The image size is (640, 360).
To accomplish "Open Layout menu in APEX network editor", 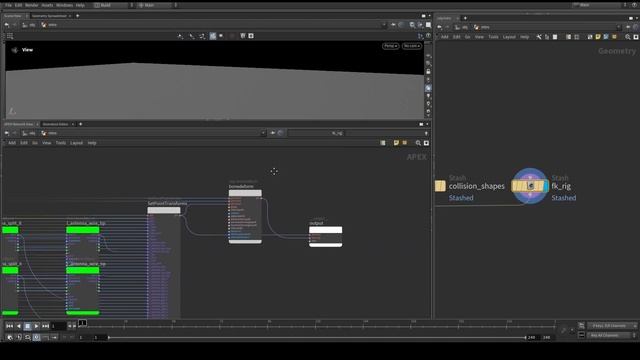I will click(76, 143).
